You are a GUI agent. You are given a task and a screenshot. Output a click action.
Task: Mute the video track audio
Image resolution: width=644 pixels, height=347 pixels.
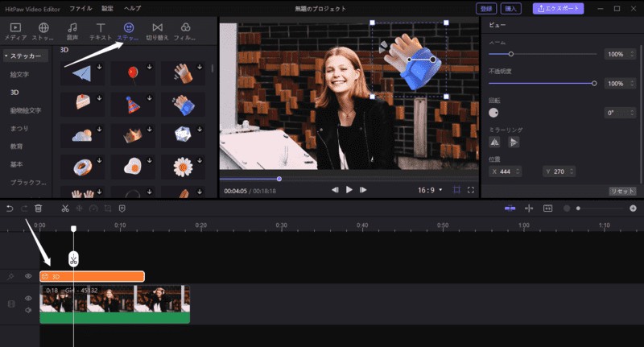(28, 310)
